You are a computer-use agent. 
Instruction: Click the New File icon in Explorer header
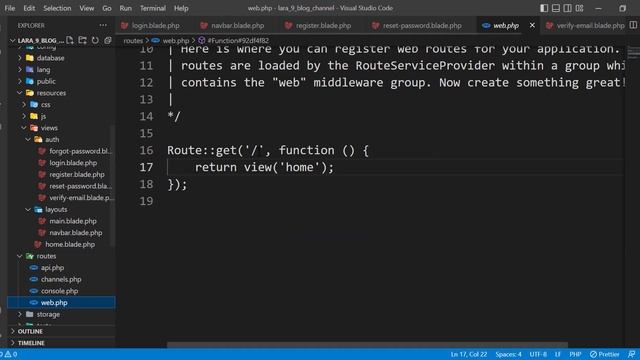[70, 40]
